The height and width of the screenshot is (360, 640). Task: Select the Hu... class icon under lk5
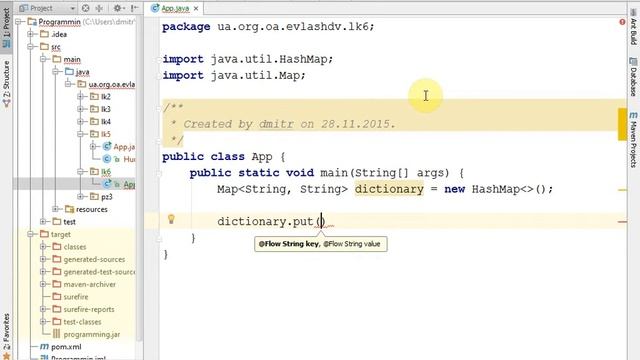click(x=107, y=159)
